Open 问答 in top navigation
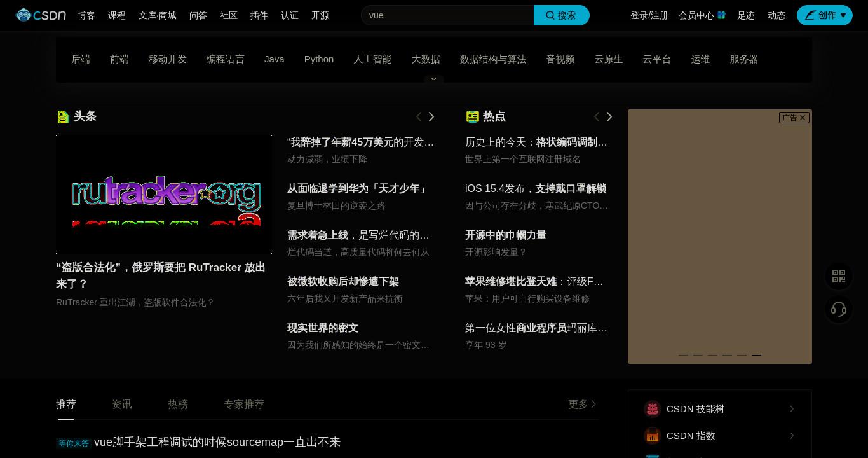This screenshot has width=868, height=458. pyautogui.click(x=198, y=15)
